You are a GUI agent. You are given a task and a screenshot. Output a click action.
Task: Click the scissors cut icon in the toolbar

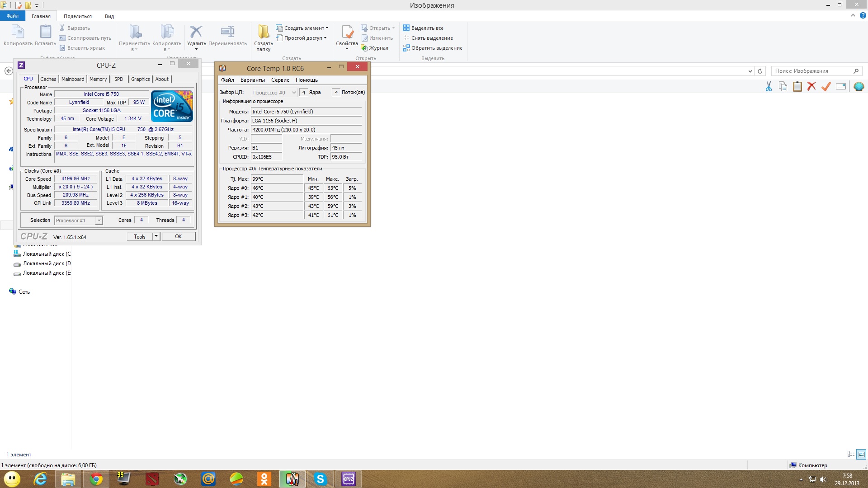[769, 86]
